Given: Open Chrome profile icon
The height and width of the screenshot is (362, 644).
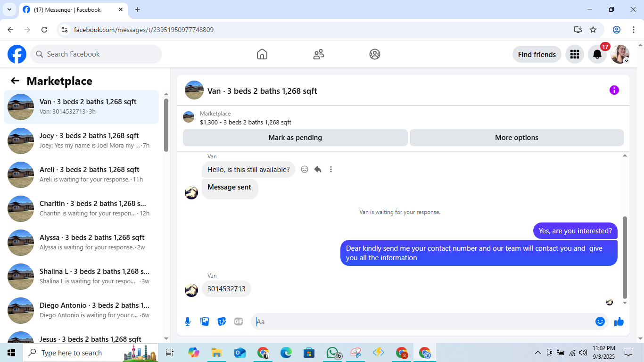Looking at the screenshot, I should coord(617,30).
